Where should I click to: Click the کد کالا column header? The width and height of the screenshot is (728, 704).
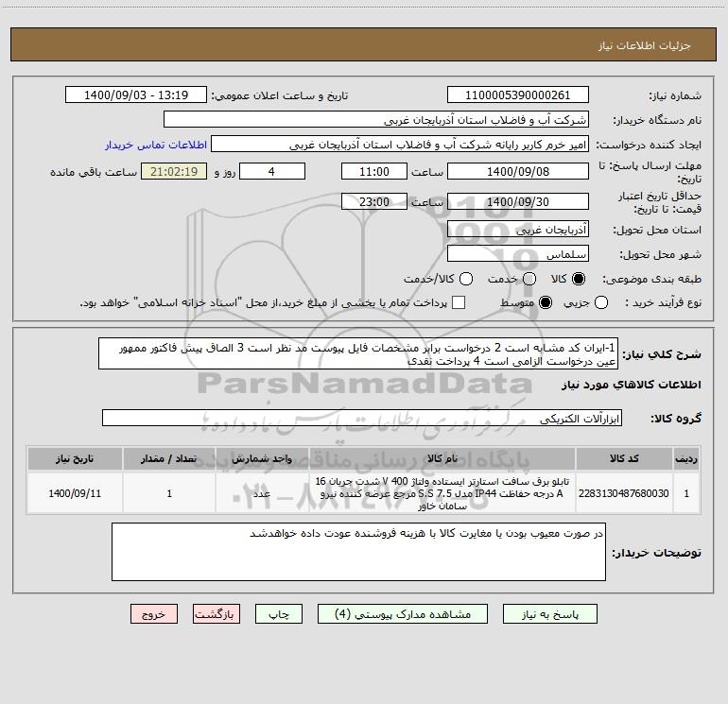click(624, 458)
